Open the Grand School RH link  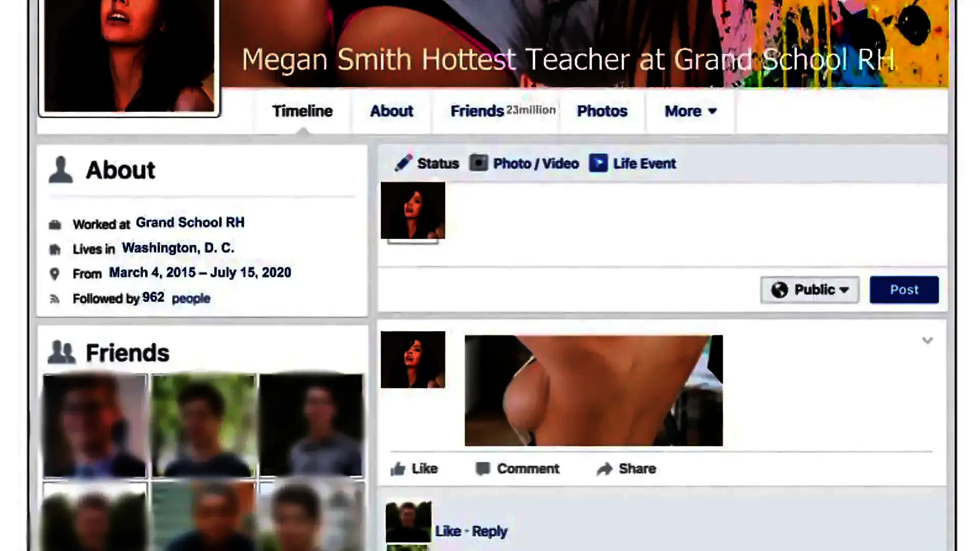[190, 222]
